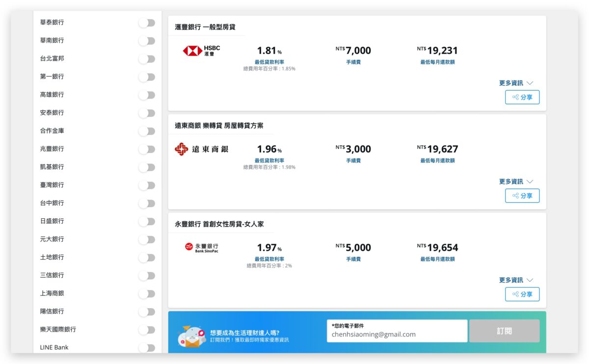Toggle the 臺灣銀行 filter switch
This screenshot has width=589, height=364.
[147, 185]
